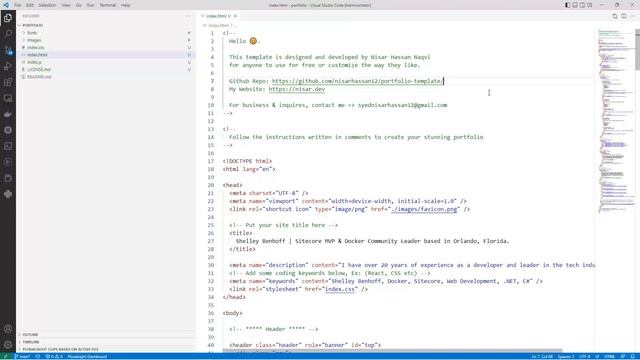
Task: Open the Terminal menu
Action: (x=108, y=5)
